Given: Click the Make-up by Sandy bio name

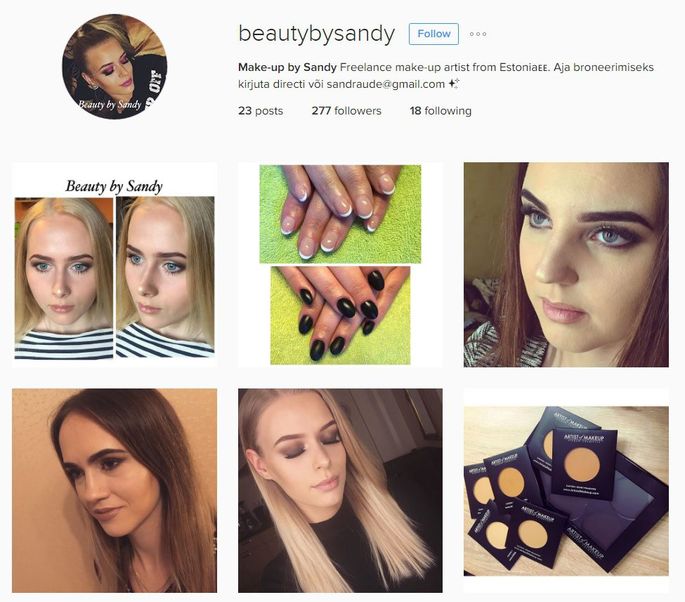Looking at the screenshot, I should [287, 67].
